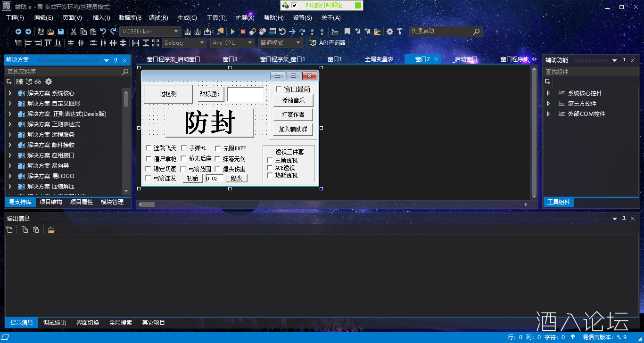Click the undo arrow icon
644x343 pixels.
point(103,32)
